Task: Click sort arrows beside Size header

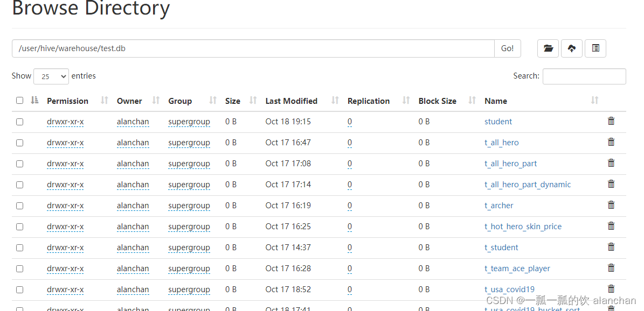Action: pos(253,100)
